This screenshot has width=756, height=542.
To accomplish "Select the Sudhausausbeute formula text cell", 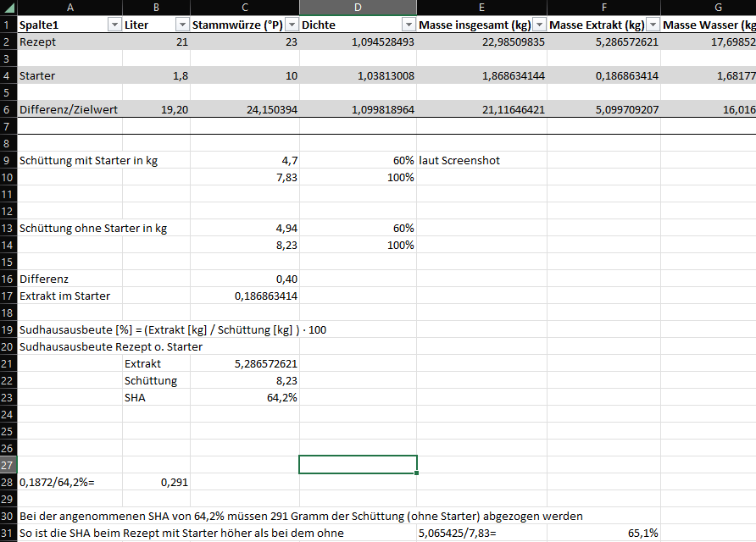I will point(69,329).
